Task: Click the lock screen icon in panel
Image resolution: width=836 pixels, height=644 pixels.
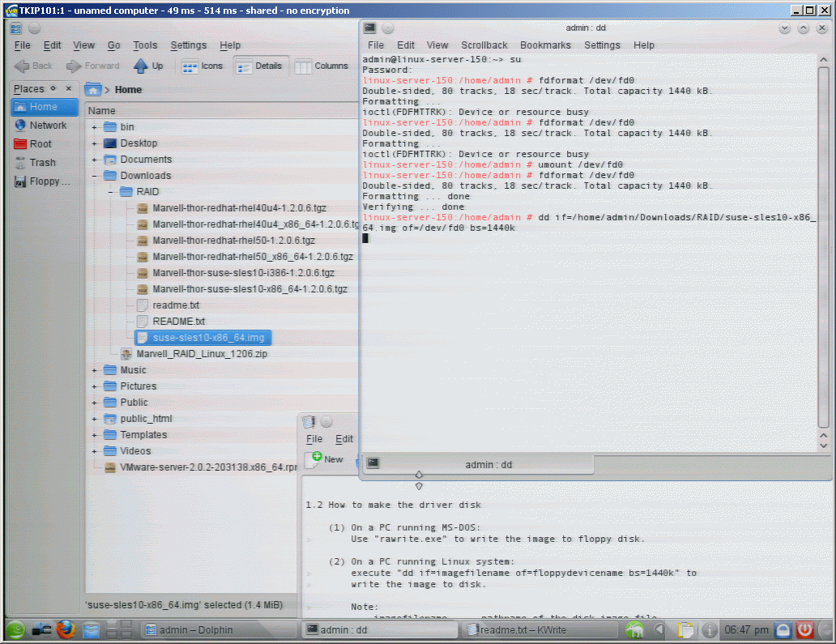Action: 783,630
